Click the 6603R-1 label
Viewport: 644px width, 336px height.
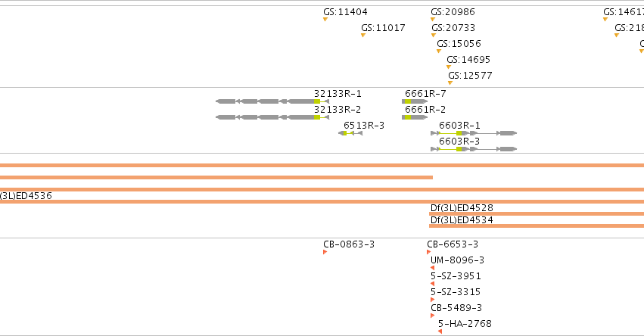(x=459, y=126)
